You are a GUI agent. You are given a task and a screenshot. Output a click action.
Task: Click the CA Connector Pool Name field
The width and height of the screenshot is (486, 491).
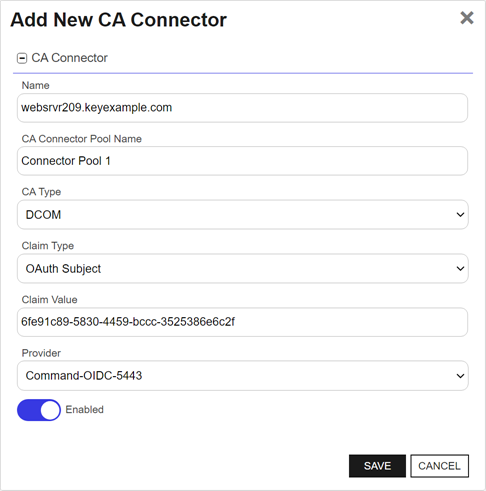(x=242, y=161)
